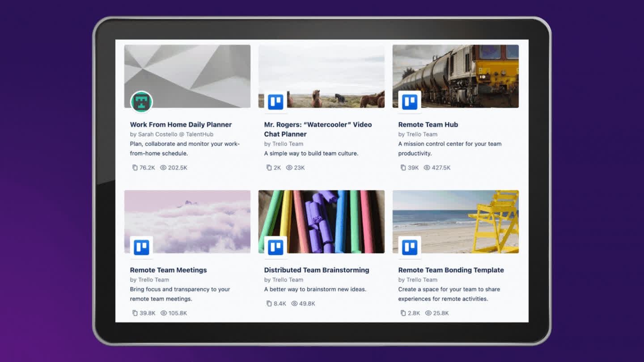The height and width of the screenshot is (362, 644).
Task: Click the 105.8K views count
Action: pos(178,313)
